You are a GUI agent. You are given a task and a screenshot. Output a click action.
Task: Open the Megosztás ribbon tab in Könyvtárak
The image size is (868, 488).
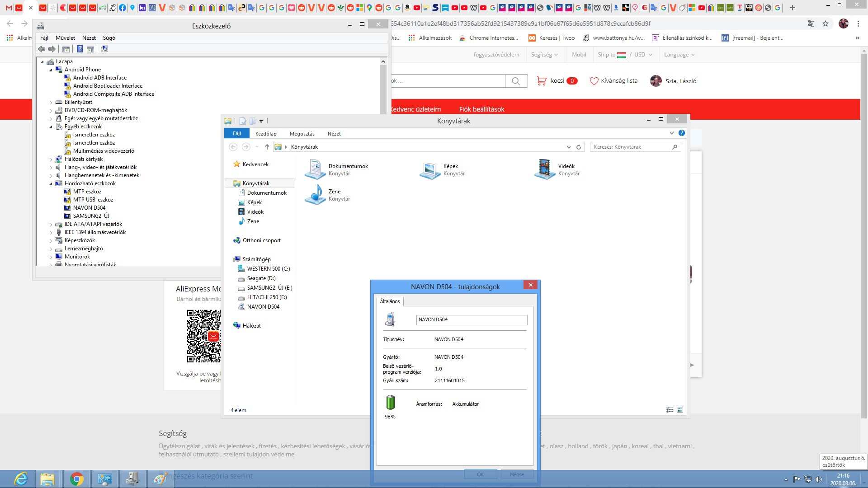click(x=302, y=134)
